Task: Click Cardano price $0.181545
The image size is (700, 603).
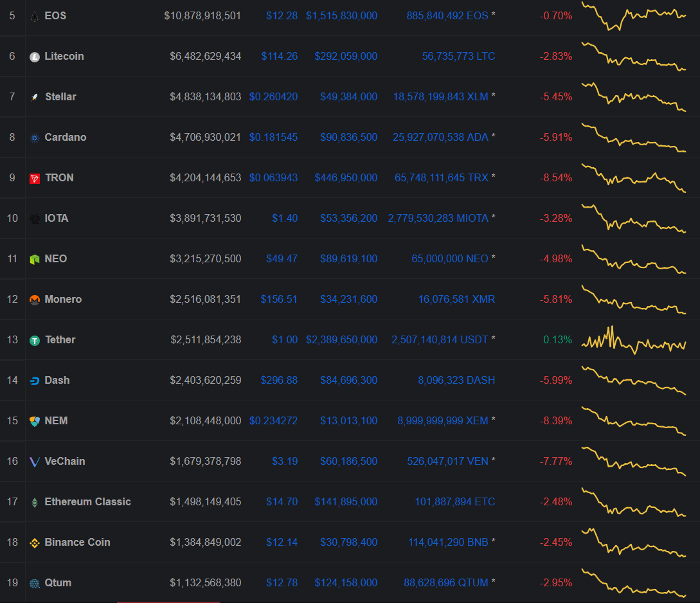Action: tap(273, 137)
